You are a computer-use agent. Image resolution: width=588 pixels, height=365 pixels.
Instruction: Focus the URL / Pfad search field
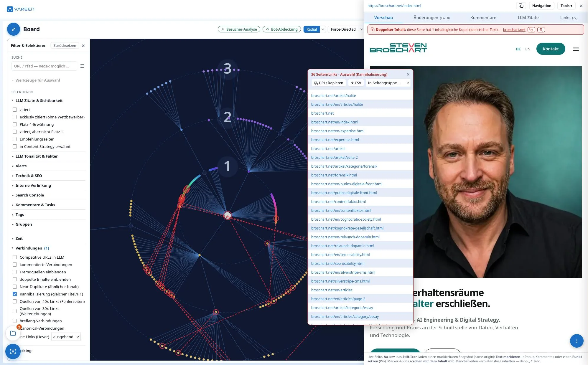[x=44, y=66]
